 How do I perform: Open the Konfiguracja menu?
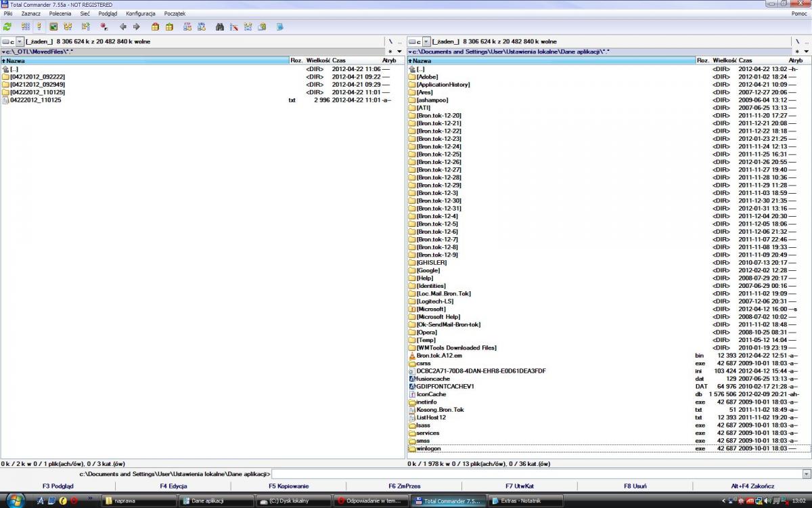coord(141,14)
